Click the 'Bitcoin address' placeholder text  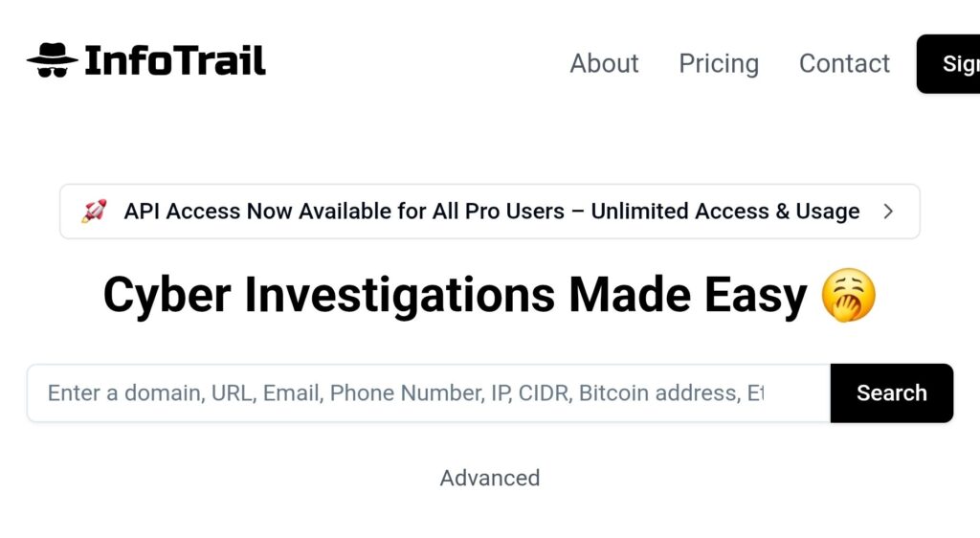point(657,393)
